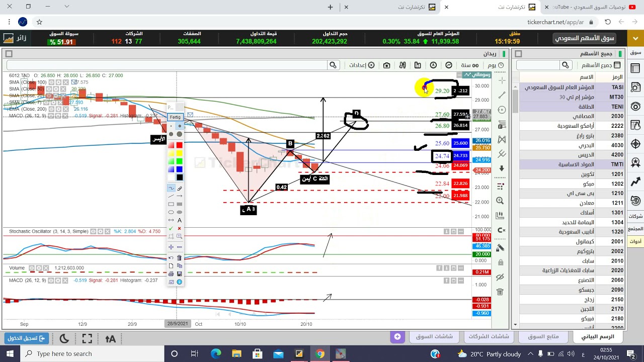Image resolution: width=644 pixels, height=362 pixels.
Task: Select the Aramco 'أرامكو السعودية' row
Action: pyautogui.click(x=572, y=126)
